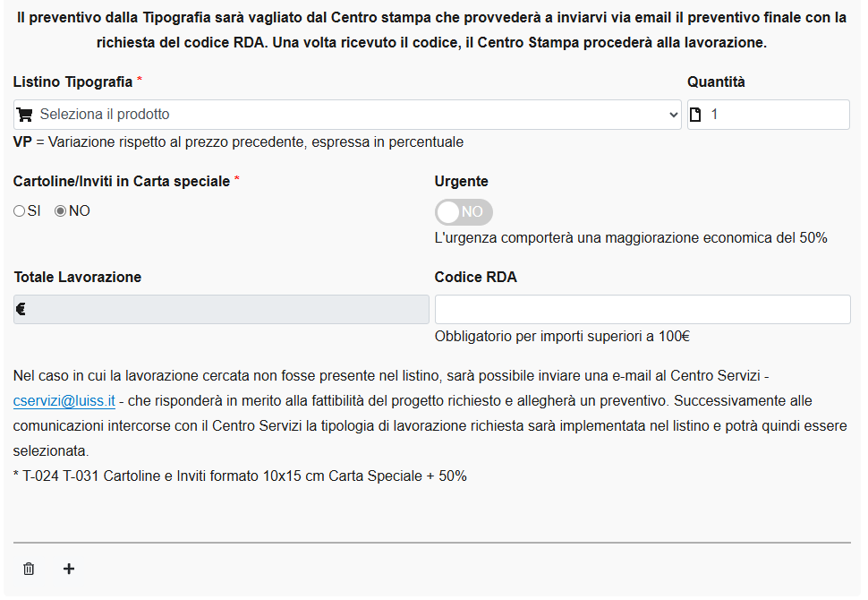
Task: Click the 'Urgente' label text
Action: click(x=462, y=181)
